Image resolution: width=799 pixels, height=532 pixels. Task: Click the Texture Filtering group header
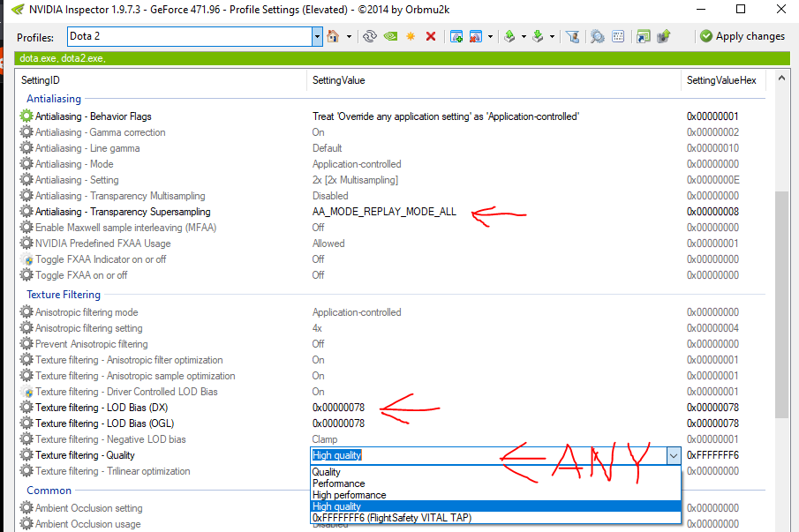(x=64, y=295)
